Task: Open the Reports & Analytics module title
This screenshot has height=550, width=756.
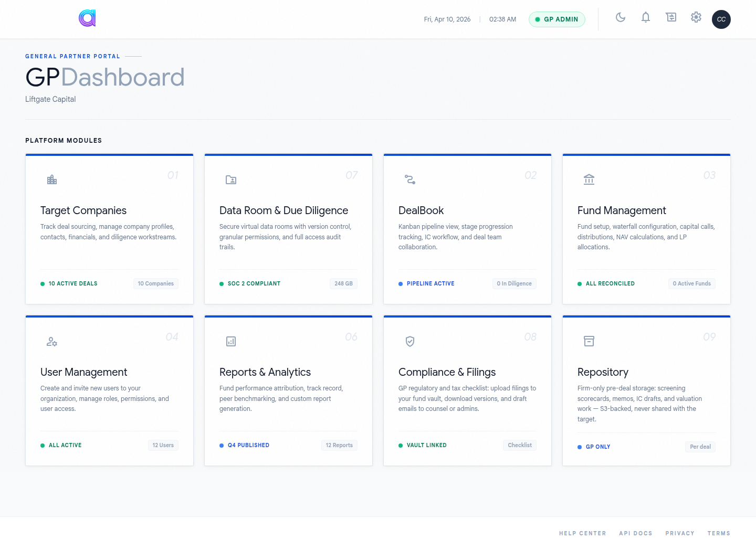Action: (265, 372)
